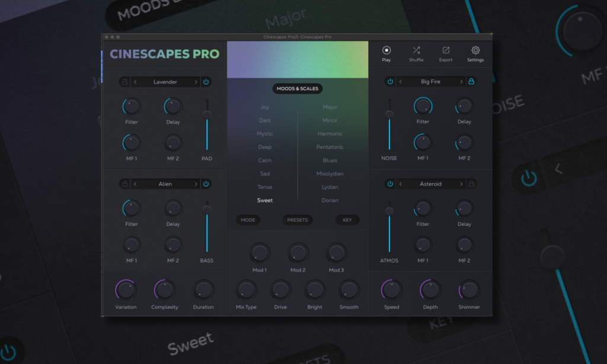Open the Big Fire preset name selector
Screen dimensions: 607x364
coord(430,82)
